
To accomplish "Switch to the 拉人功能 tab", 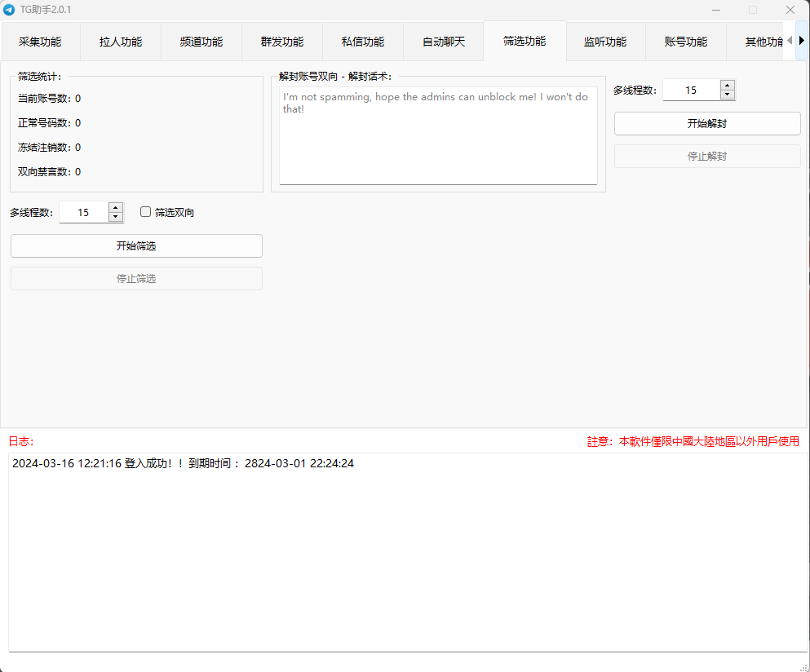I will [x=121, y=42].
